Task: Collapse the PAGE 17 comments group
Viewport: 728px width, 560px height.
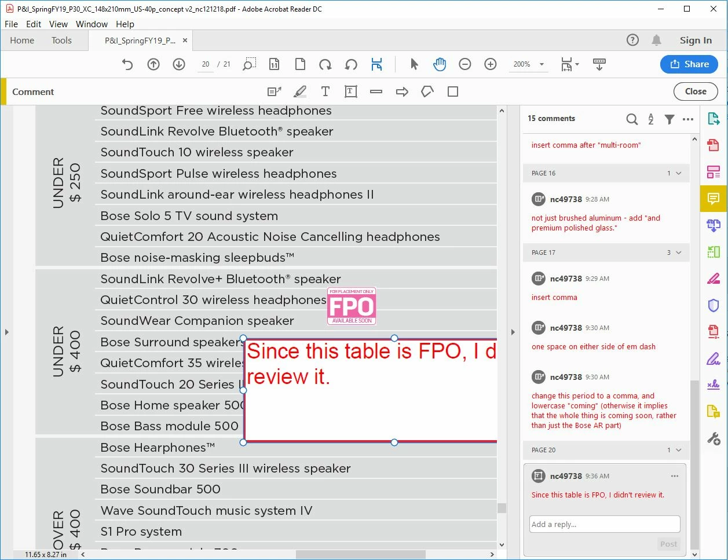Action: [x=679, y=252]
